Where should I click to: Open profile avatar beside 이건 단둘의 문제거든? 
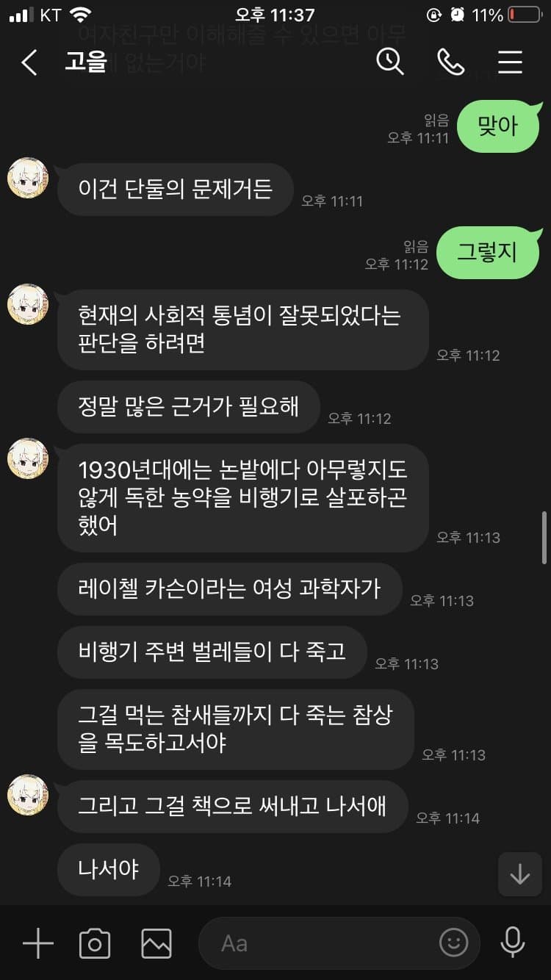(28, 178)
